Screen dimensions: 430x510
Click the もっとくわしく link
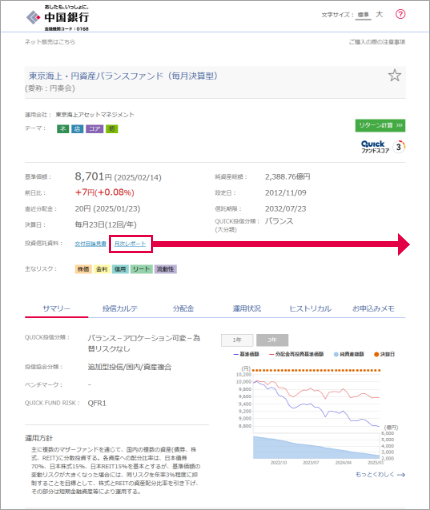[380, 474]
